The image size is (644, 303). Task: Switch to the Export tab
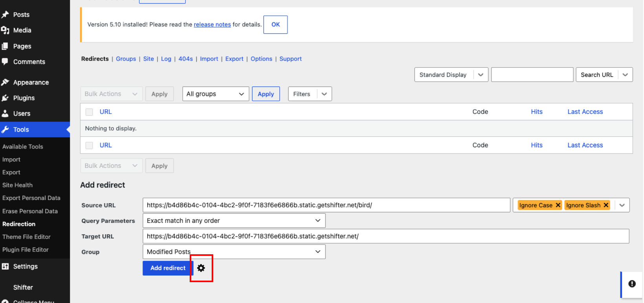234,59
